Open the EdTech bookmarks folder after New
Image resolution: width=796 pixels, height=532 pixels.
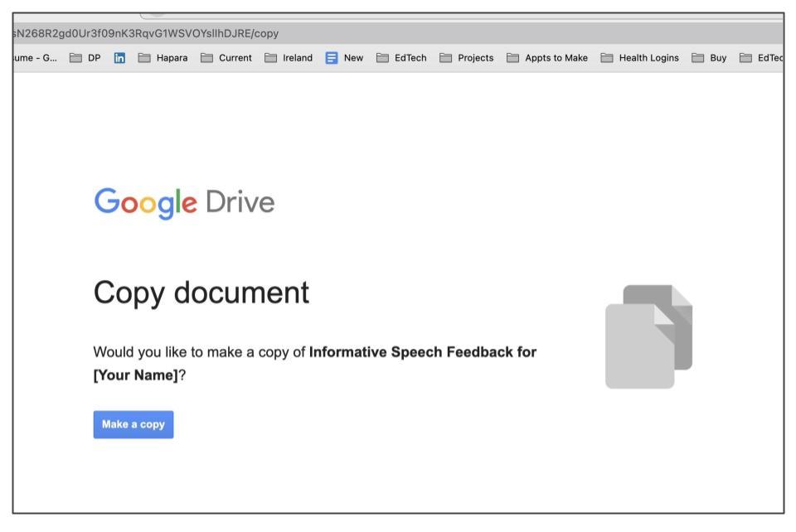(401, 58)
